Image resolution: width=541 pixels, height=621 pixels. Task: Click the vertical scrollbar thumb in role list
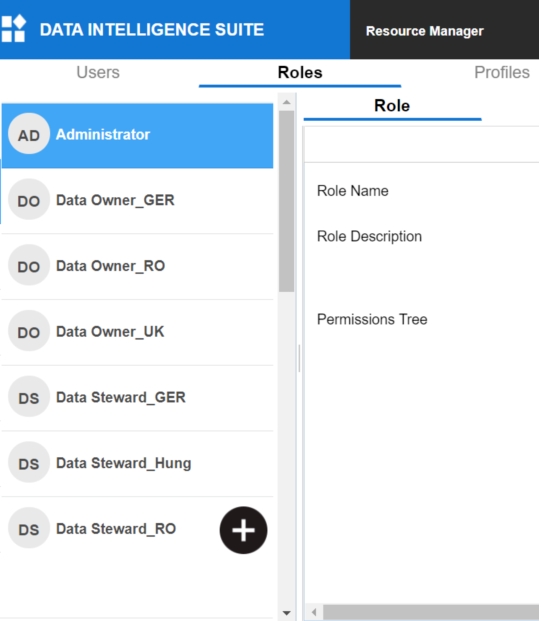(x=286, y=201)
